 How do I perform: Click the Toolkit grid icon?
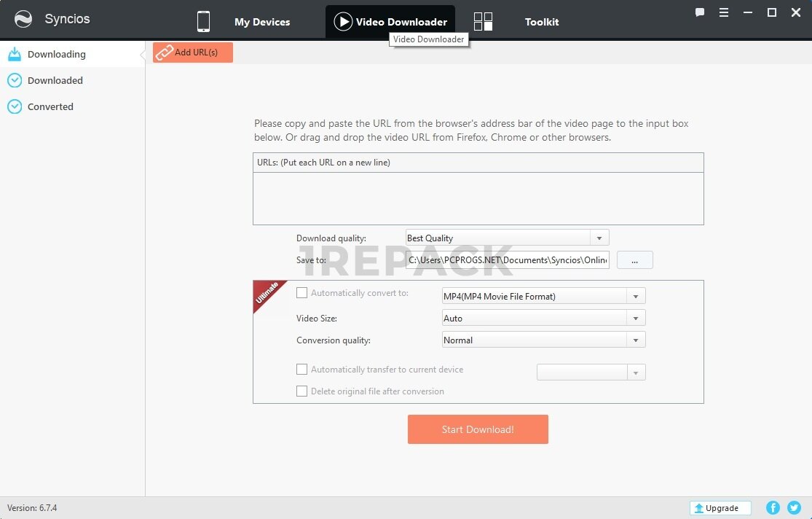[483, 22]
